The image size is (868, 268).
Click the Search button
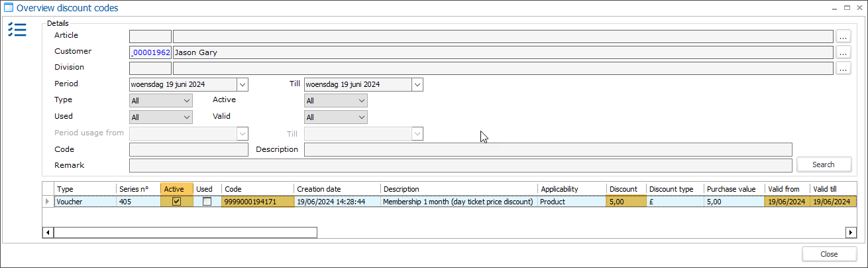[823, 165]
